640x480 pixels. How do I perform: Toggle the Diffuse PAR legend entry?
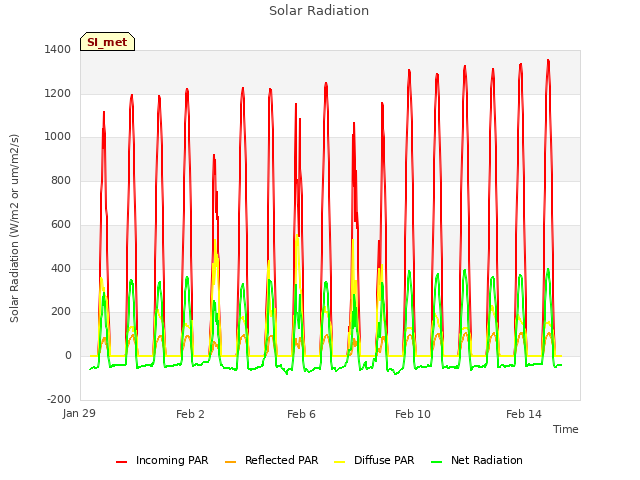[x=374, y=460]
